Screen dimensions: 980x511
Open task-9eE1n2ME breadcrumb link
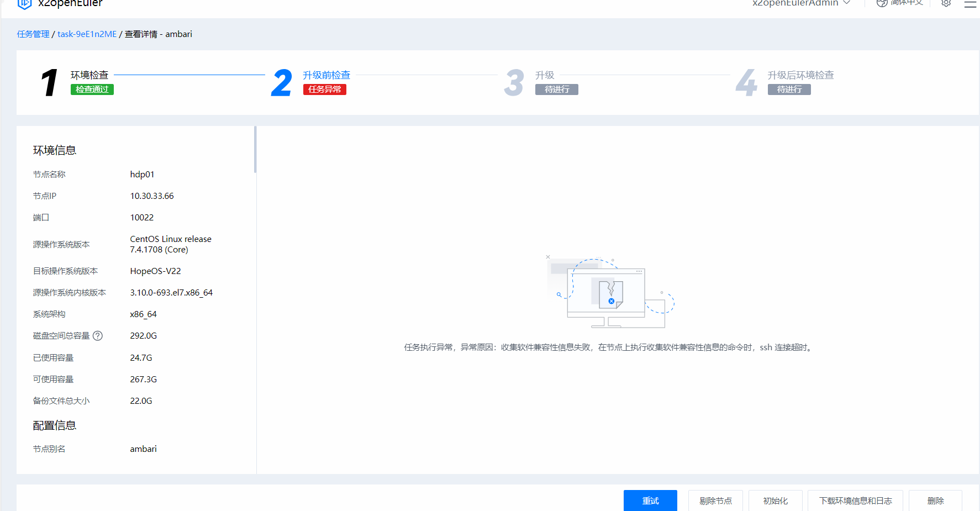pos(87,34)
